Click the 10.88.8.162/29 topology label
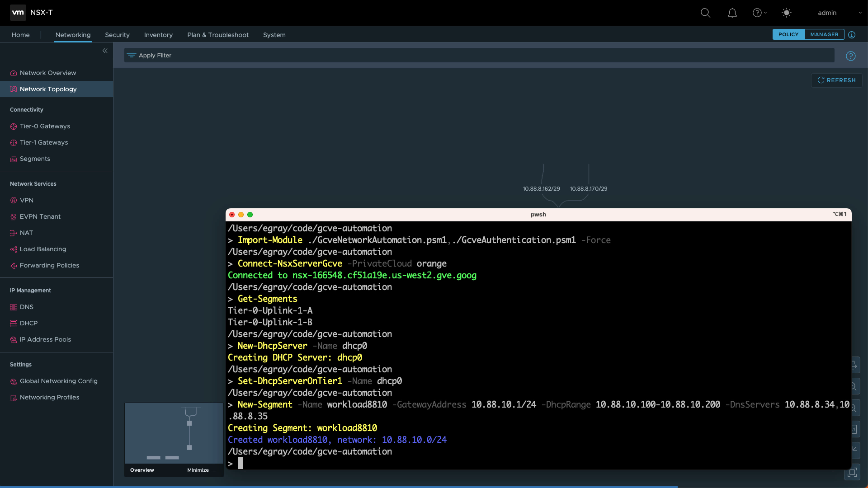868x488 pixels. click(541, 188)
